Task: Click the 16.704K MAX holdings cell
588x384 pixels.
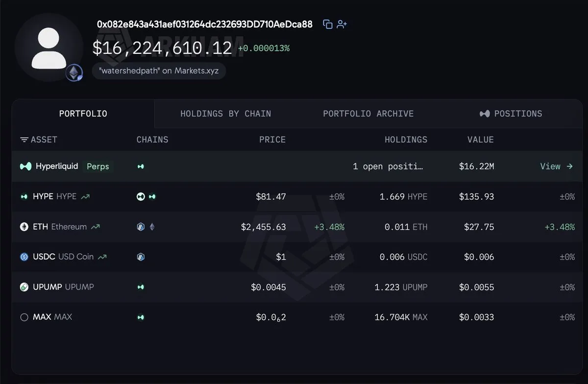Action: 401,317
